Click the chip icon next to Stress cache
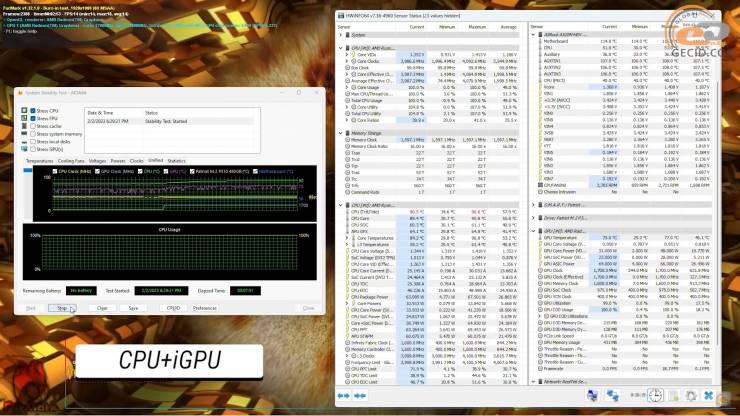This screenshot has height=416, width=740. click(24, 126)
